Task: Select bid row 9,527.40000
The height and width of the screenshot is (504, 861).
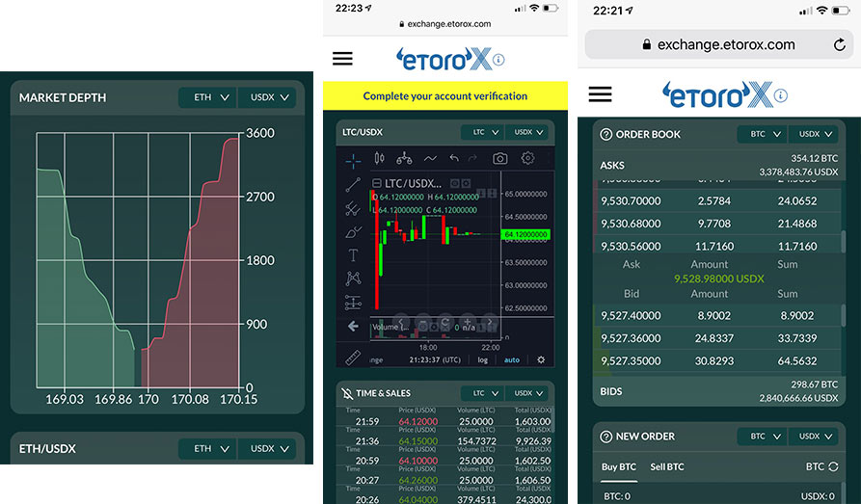Action: coord(717,316)
